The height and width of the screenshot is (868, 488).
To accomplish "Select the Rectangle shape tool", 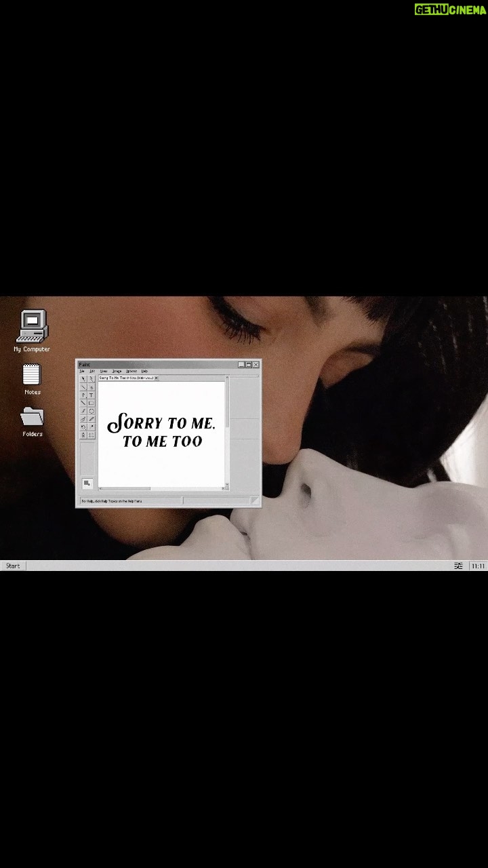I will coord(91,403).
